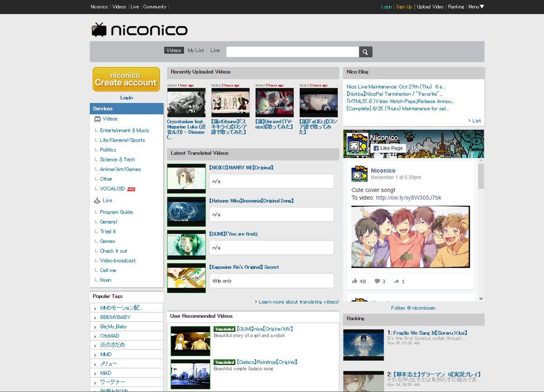544x392 pixels.
Task: Click Facebook widget scrollbar down arrow
Action: (481, 298)
